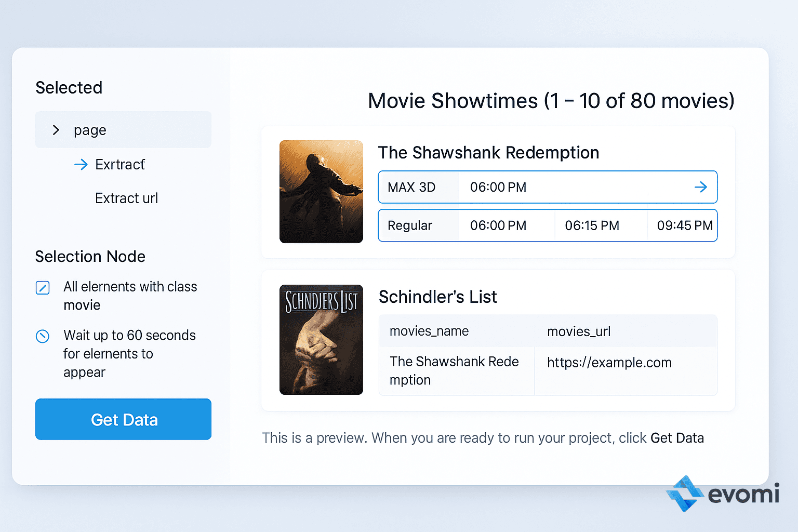Image resolution: width=798 pixels, height=532 pixels.
Task: Click the movies_name column header
Action: click(429, 331)
